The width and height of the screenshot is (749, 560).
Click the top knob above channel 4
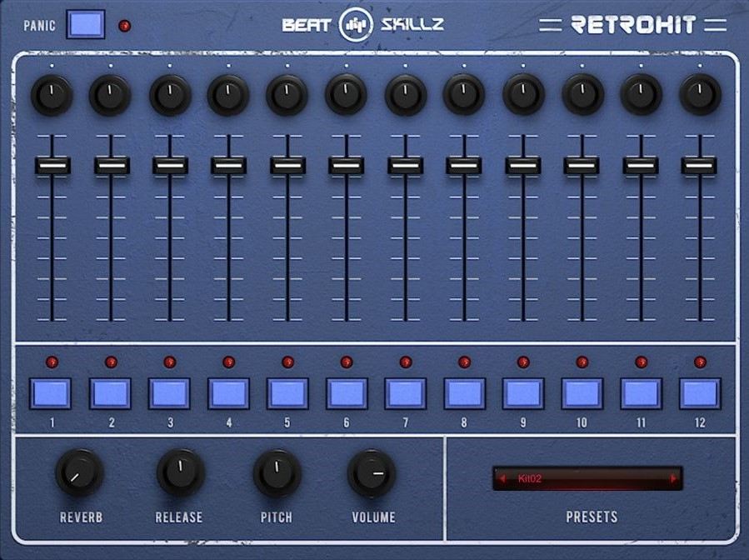pos(228,95)
